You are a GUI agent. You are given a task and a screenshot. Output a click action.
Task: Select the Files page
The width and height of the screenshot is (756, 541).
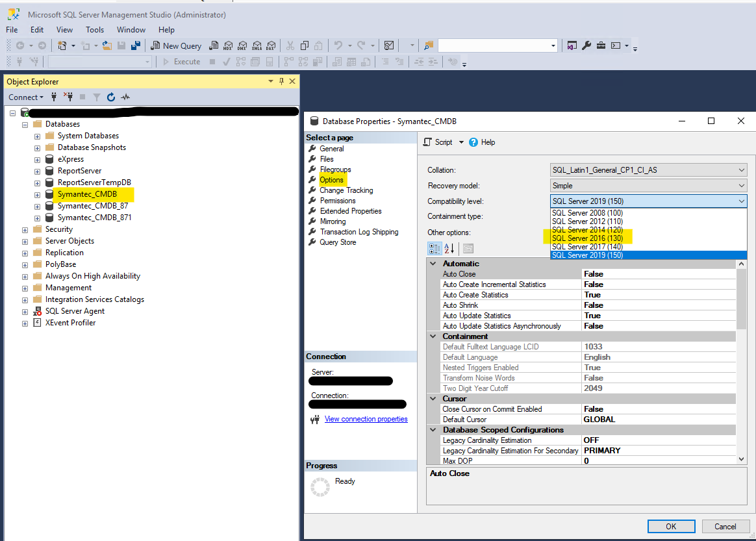[x=327, y=159]
